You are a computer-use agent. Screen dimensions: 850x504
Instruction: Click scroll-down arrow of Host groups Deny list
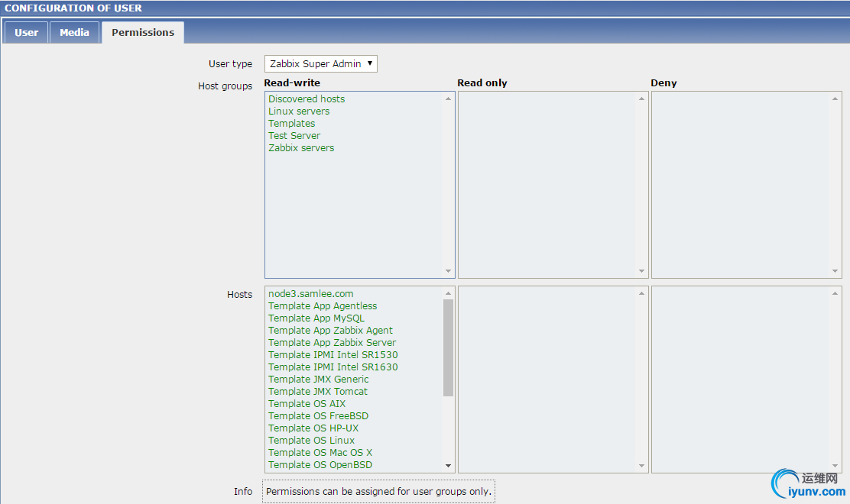coord(835,270)
